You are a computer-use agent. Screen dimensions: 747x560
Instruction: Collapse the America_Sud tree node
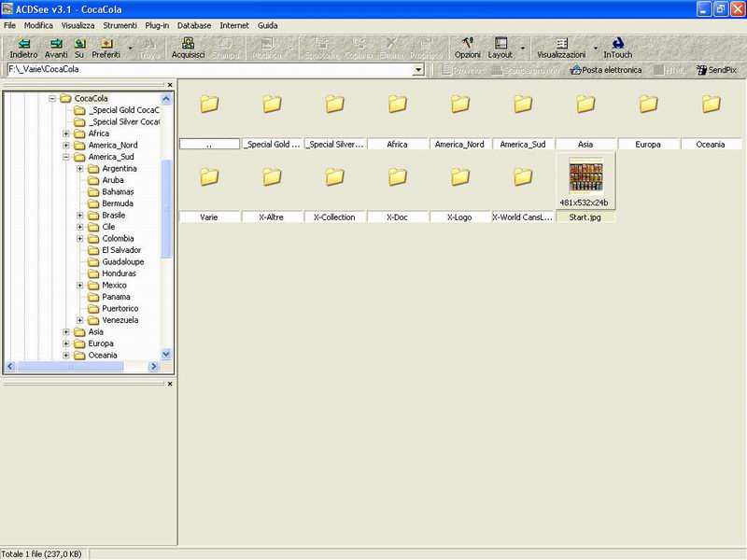[66, 157]
